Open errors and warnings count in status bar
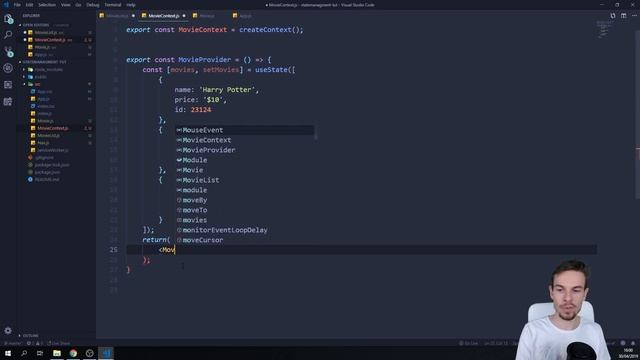The image size is (640, 360). (x=35, y=344)
